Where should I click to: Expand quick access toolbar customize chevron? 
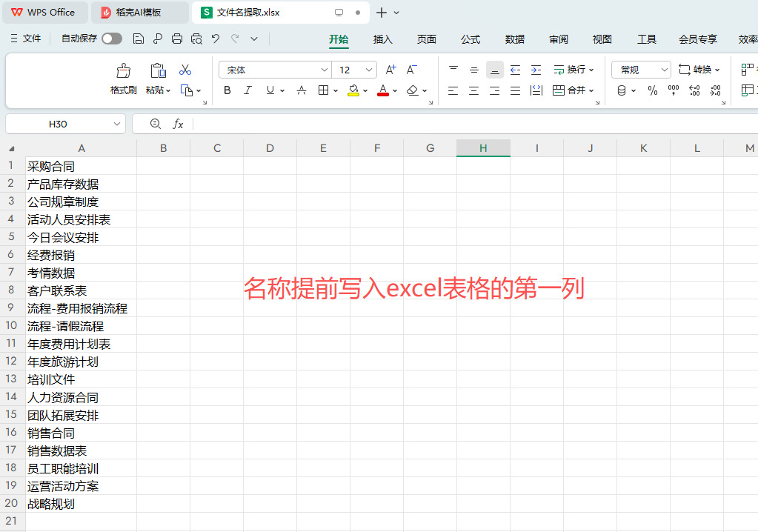pos(254,39)
